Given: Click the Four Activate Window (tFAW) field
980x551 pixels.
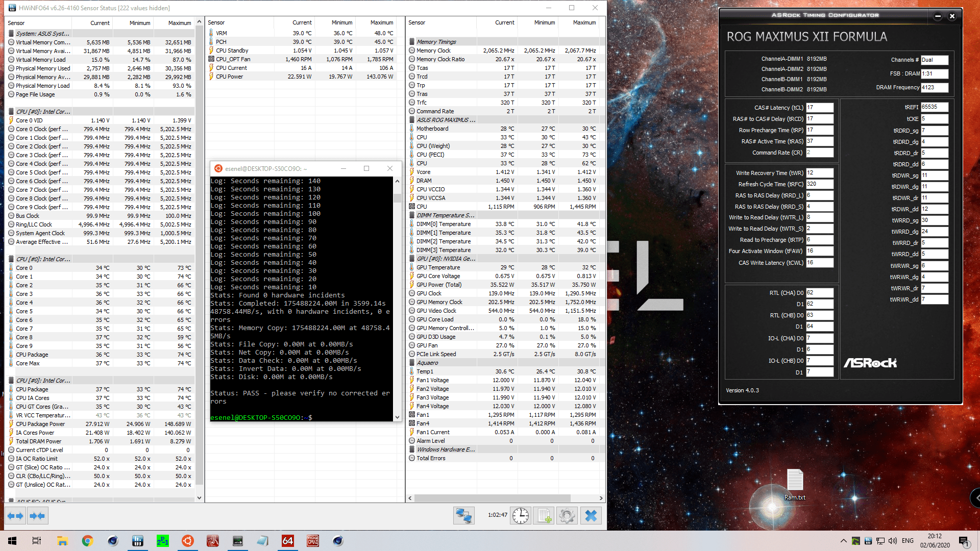Looking at the screenshot, I should click(x=819, y=251).
